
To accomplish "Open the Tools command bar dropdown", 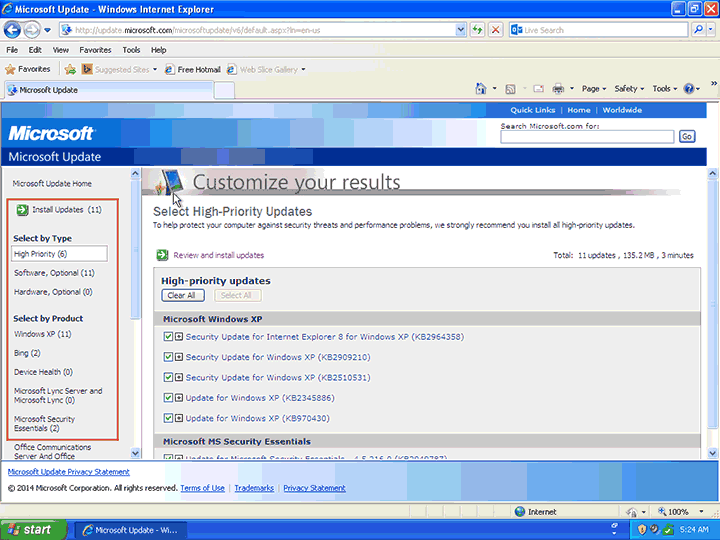I will pyautogui.click(x=665, y=89).
